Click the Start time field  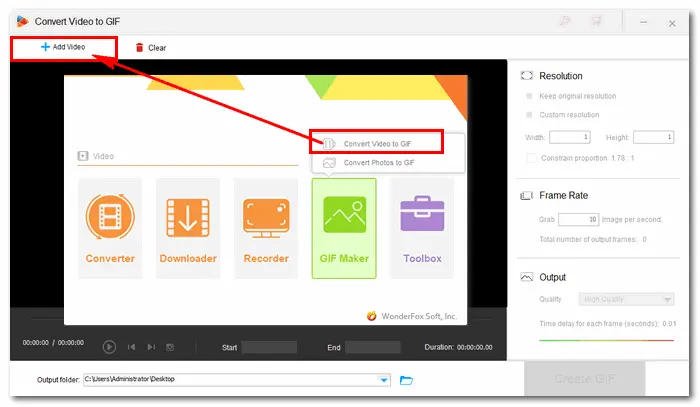pyautogui.click(x=269, y=347)
